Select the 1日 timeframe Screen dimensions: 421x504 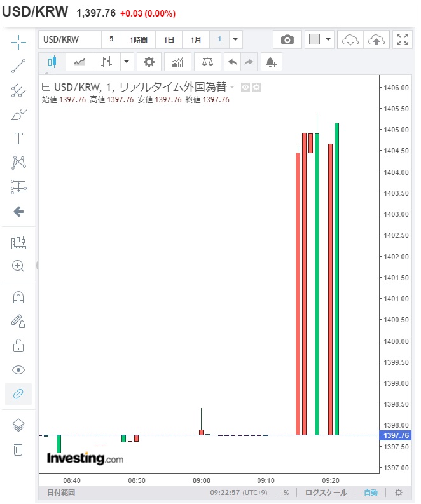point(169,39)
